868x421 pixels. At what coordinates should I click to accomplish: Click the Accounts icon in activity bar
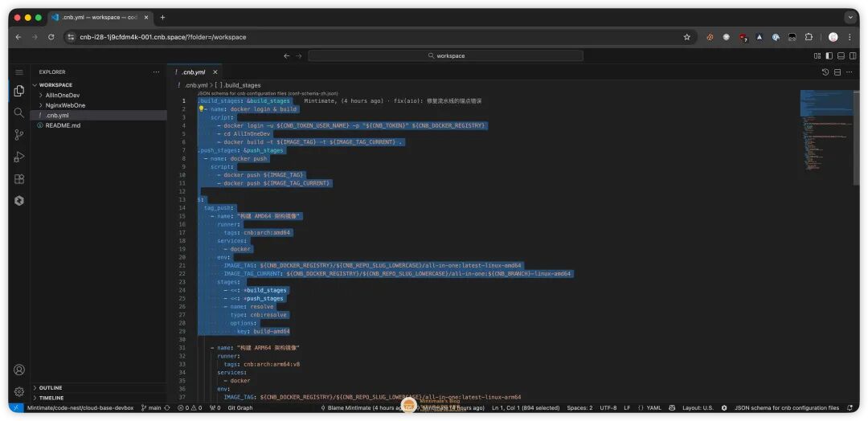(x=19, y=370)
